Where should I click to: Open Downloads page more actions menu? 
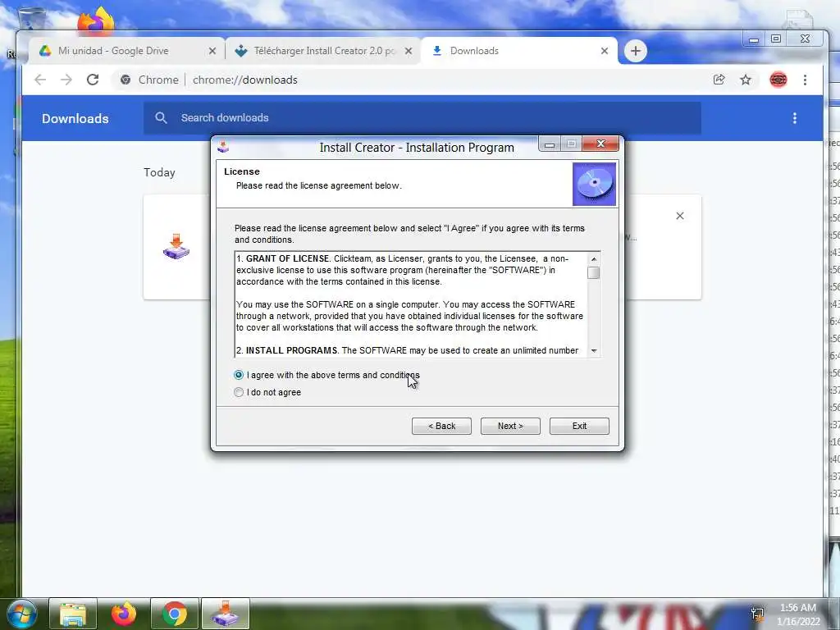(794, 118)
